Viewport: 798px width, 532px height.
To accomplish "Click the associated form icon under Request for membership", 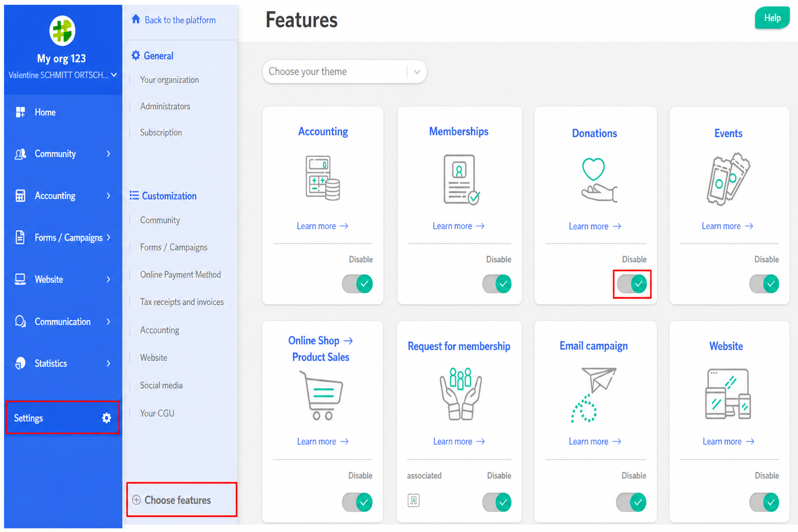I will [x=414, y=500].
